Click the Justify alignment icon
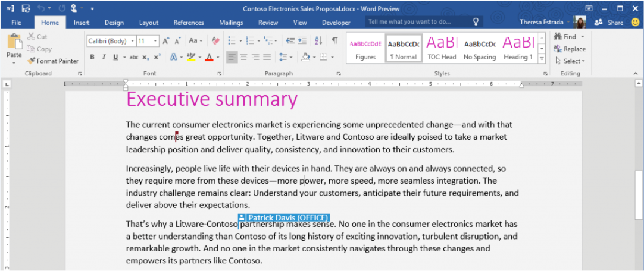 click(267, 58)
